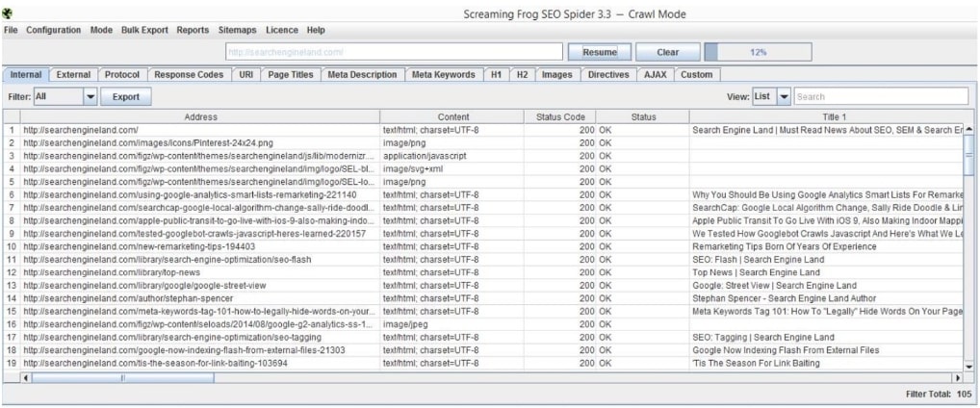The image size is (980, 408).
Task: Click the horizontal scrollbar right arrow
Action: pyautogui.click(x=958, y=378)
